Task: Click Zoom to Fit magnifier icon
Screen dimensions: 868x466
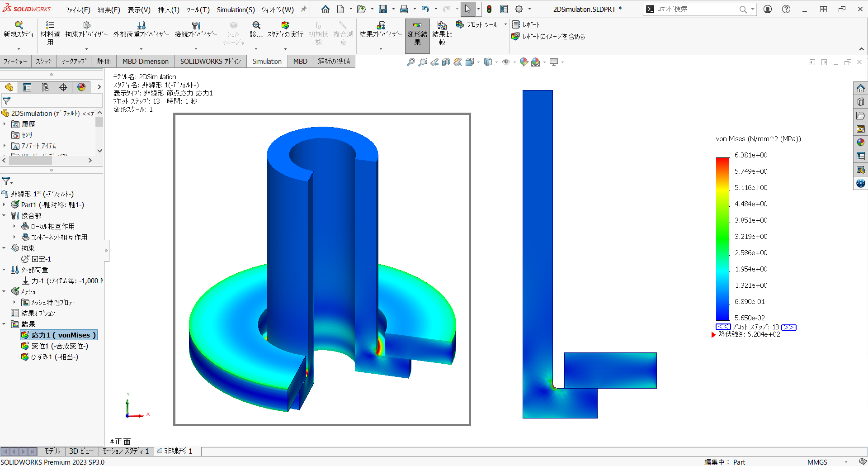Action: point(410,62)
